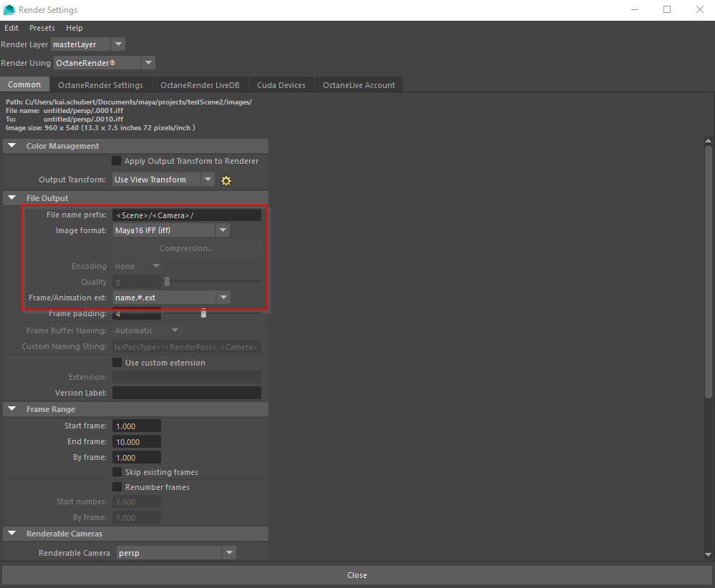Collapse the Renderable Cameras section
Viewport: 715px width, 588px height.
12,534
